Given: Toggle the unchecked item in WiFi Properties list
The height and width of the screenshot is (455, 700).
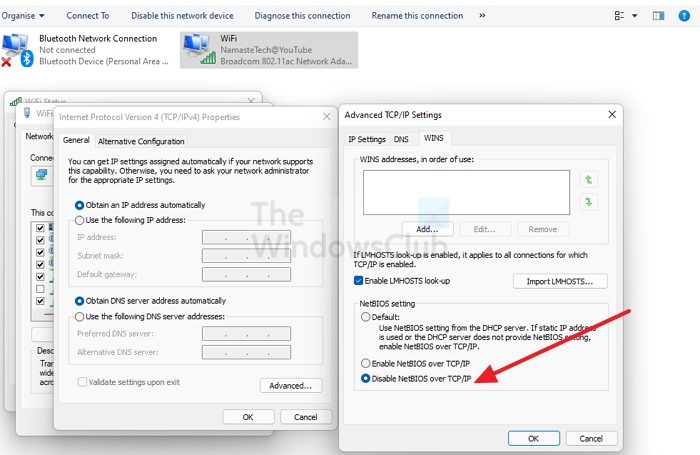Looking at the screenshot, I should pos(40,289).
